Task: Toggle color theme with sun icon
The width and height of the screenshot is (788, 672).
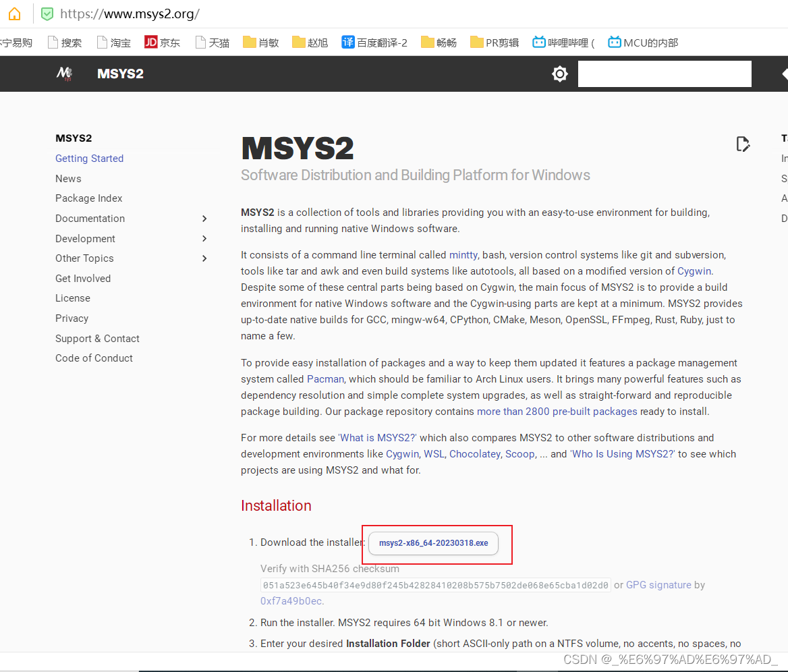Action: [x=559, y=74]
